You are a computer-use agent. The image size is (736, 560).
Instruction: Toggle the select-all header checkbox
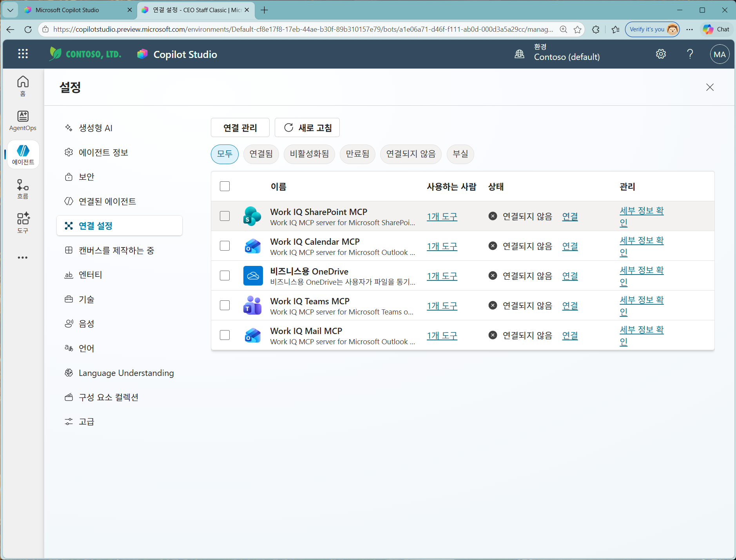(225, 186)
